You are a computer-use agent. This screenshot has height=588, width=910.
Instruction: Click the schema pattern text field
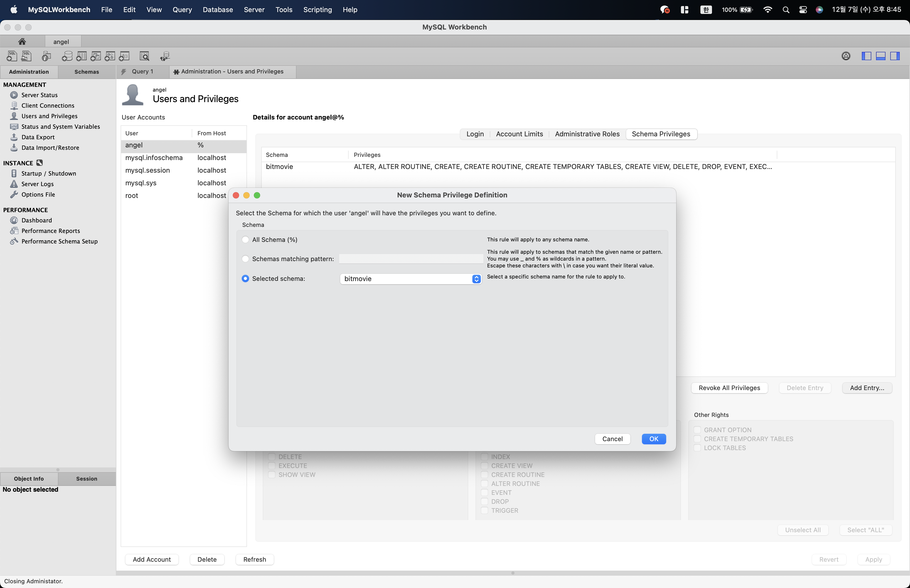coord(411,259)
